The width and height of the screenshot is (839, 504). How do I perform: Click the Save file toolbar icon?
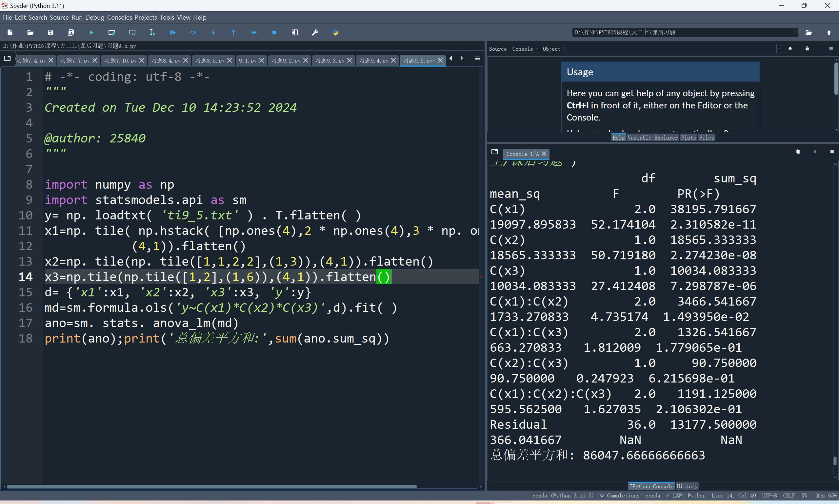tap(50, 33)
